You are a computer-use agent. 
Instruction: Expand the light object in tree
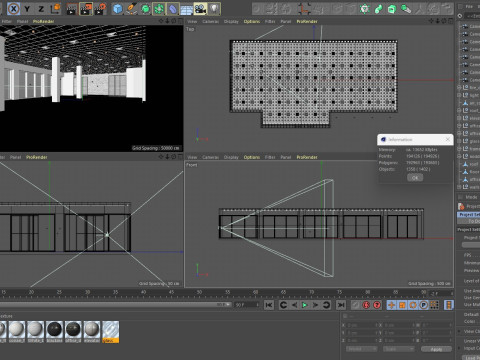coord(460,95)
